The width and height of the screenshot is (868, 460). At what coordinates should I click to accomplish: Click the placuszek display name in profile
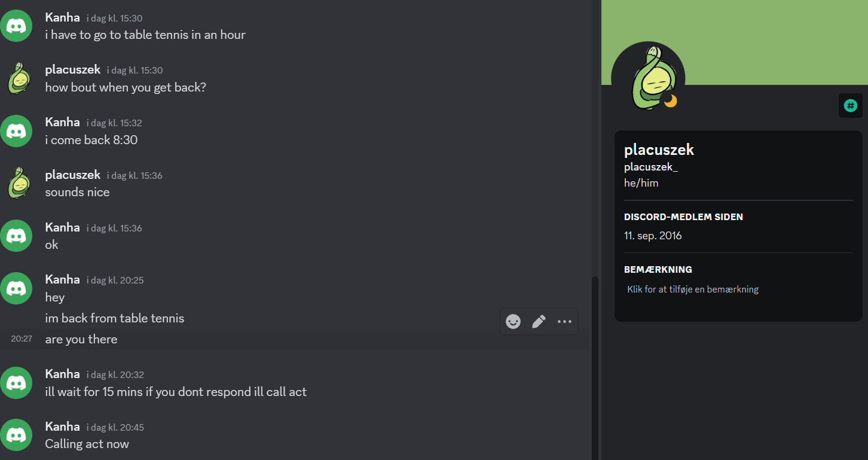point(659,150)
